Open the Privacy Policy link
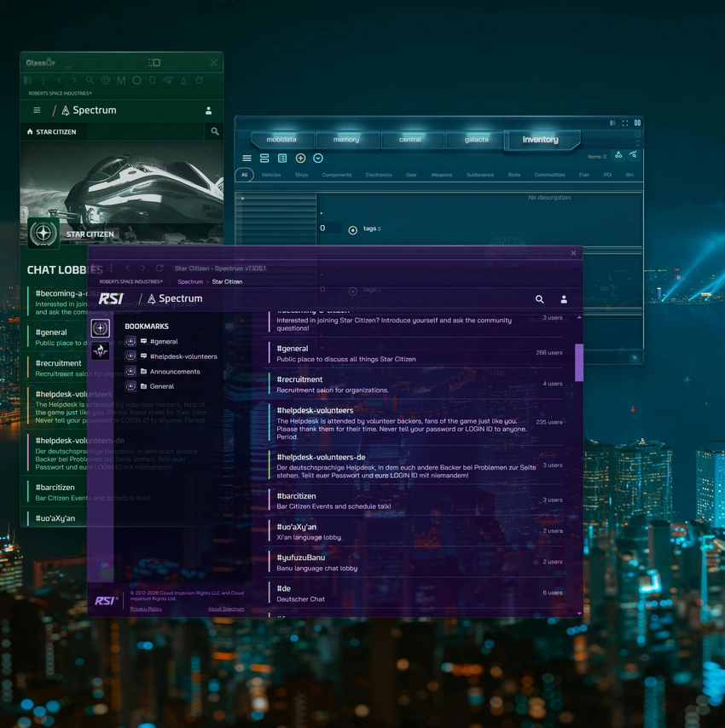Screen dimensions: 725x728 [x=145, y=609]
